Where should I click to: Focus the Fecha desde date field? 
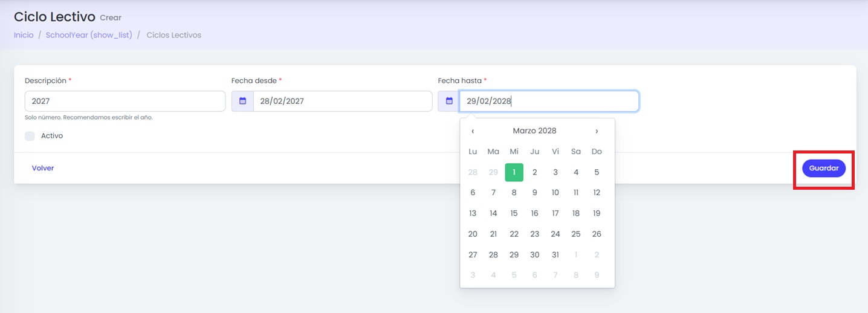pos(343,101)
